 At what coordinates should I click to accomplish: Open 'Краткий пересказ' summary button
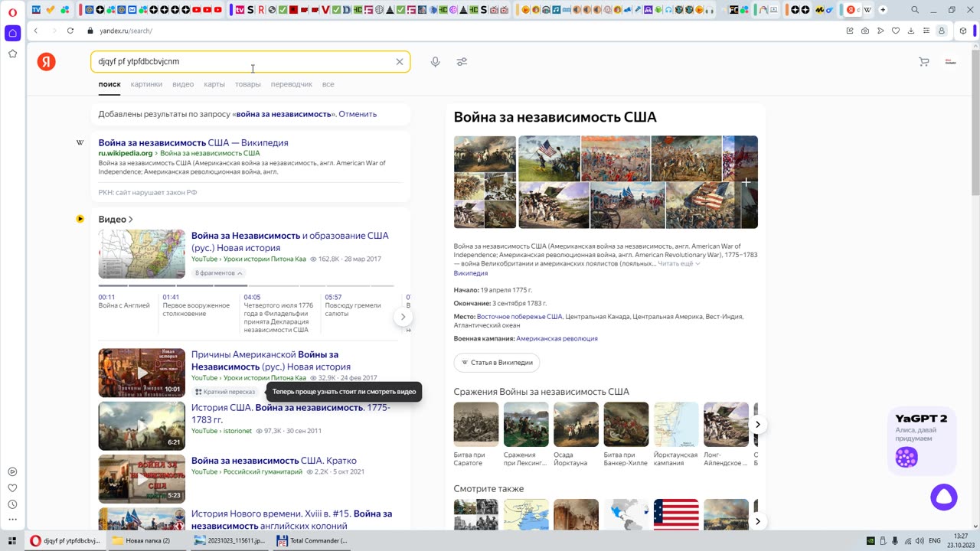click(x=225, y=392)
